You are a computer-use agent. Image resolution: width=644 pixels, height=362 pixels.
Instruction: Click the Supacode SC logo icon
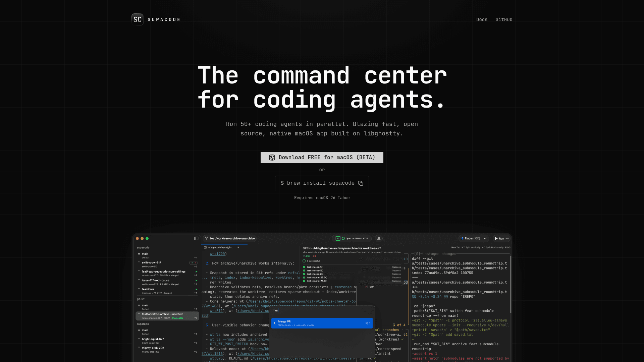pos(138,19)
